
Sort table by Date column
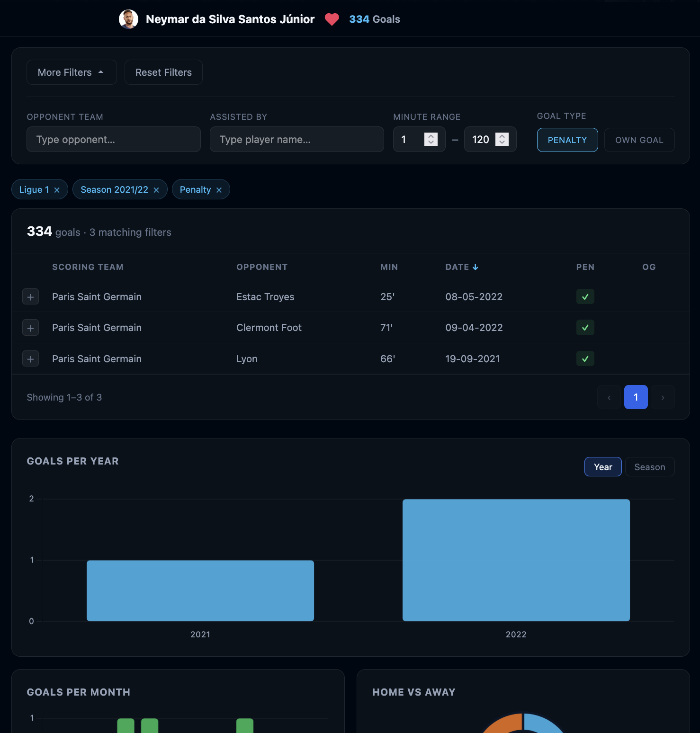(462, 267)
